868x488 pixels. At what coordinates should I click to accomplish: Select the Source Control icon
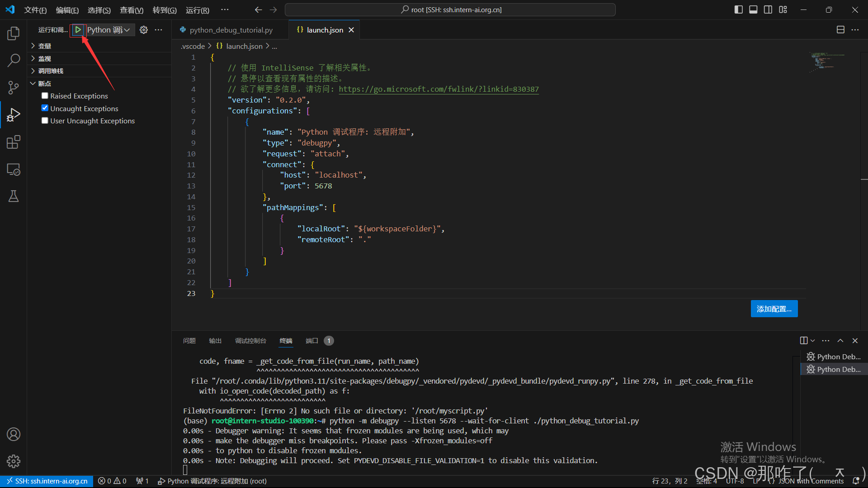pos(13,87)
